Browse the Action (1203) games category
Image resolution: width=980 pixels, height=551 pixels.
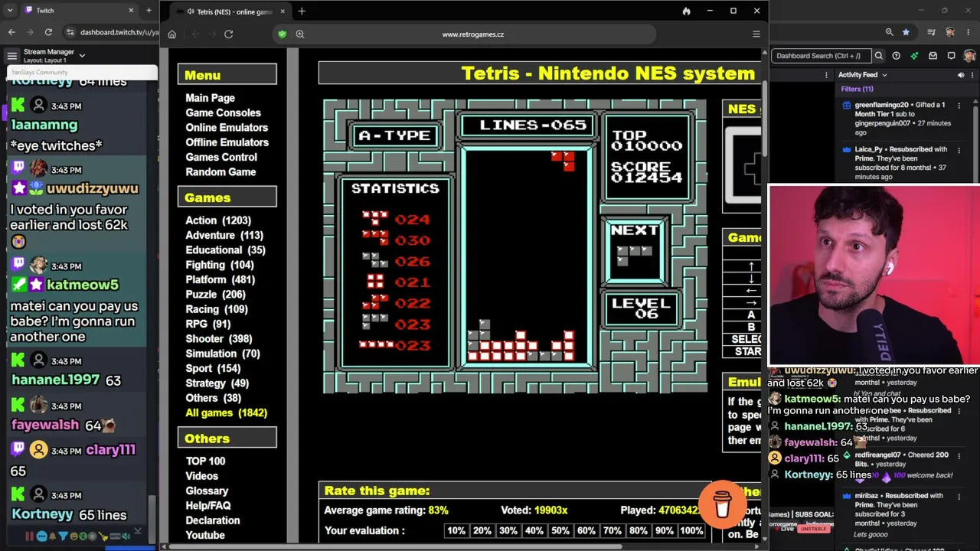(x=218, y=220)
